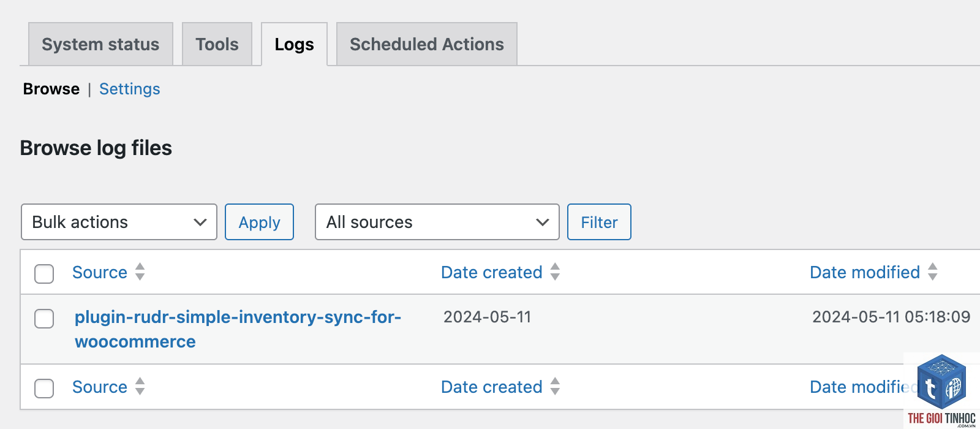The height and width of the screenshot is (429, 980).
Task: Click sort arrows beside header Date created
Action: pyautogui.click(x=555, y=271)
